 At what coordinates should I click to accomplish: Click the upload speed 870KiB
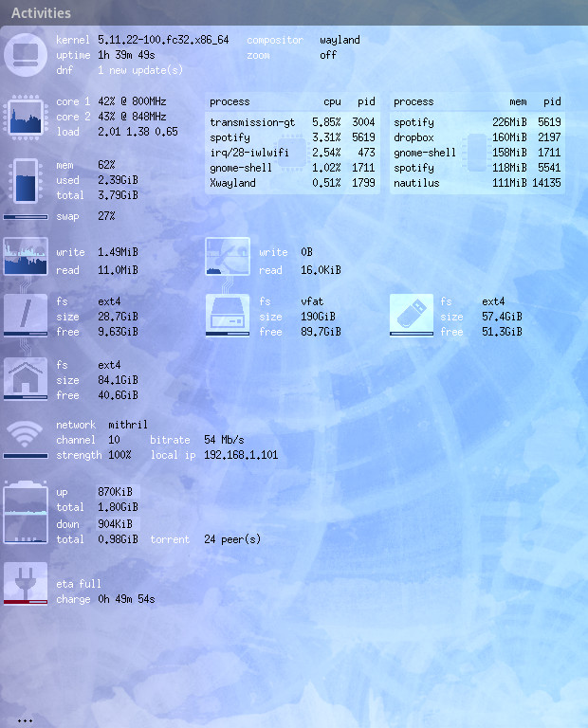(115, 492)
